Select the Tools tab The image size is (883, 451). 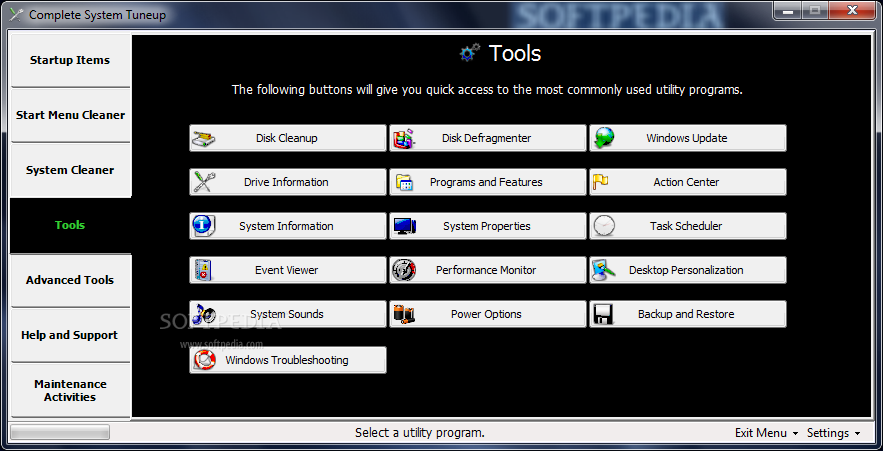(70, 225)
